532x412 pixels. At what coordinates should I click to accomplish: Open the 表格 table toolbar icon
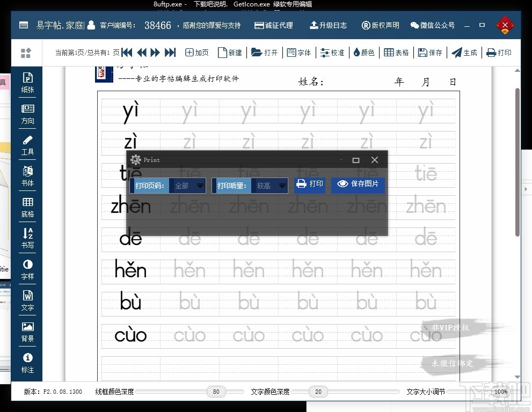tap(396, 53)
